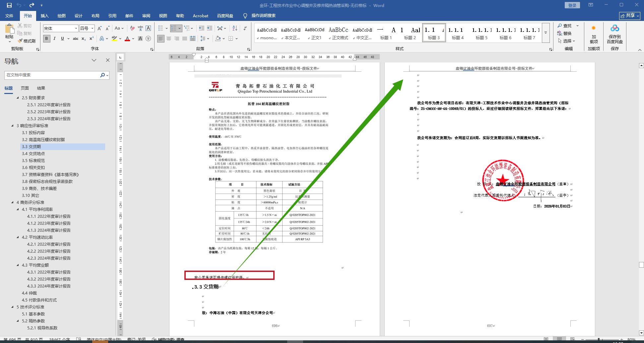This screenshot has width=644, height=343.
Task: Switch to the 审阅 ribbon tab
Action: [x=146, y=16]
